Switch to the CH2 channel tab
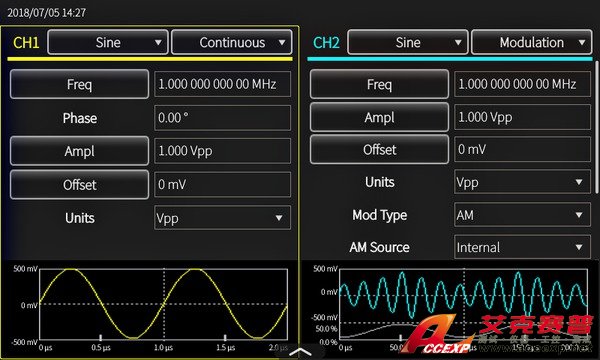The image size is (600, 360). [326, 42]
